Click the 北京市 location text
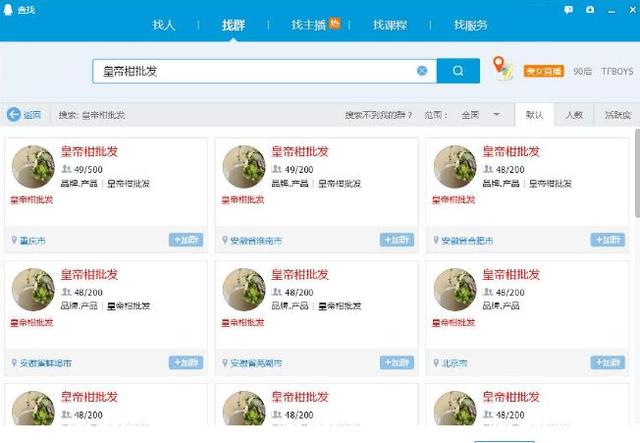640x443 pixels. click(x=454, y=363)
